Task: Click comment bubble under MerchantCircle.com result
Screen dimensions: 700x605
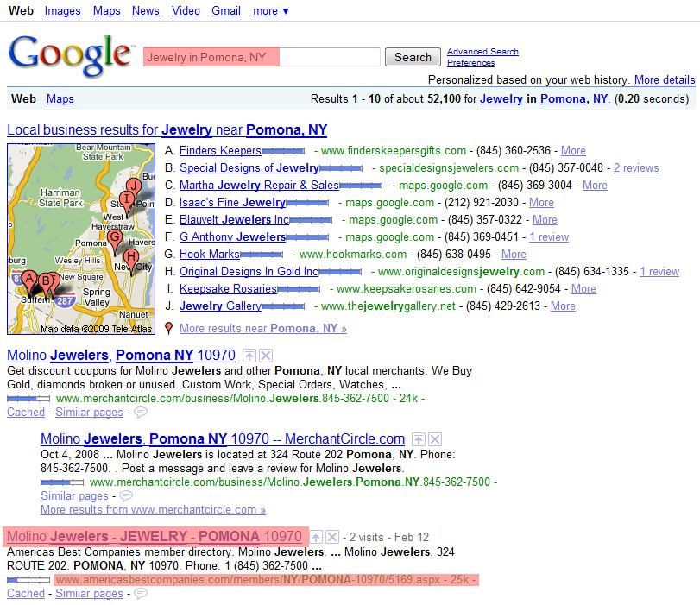Action: click(x=126, y=495)
